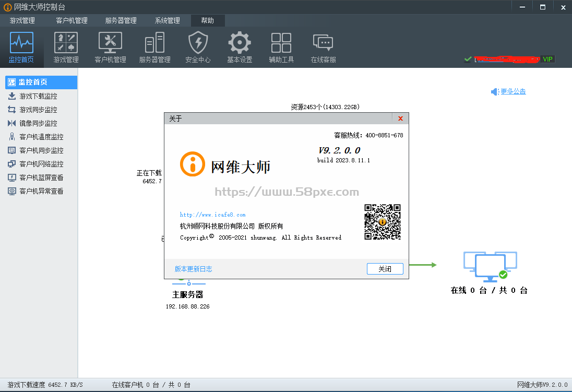Click 游戏同步监控 sync icon in sidebar

click(x=12, y=110)
